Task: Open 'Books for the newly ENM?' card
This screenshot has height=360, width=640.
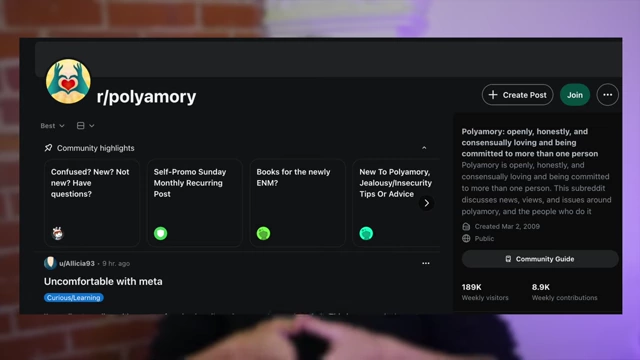Action: [298, 203]
